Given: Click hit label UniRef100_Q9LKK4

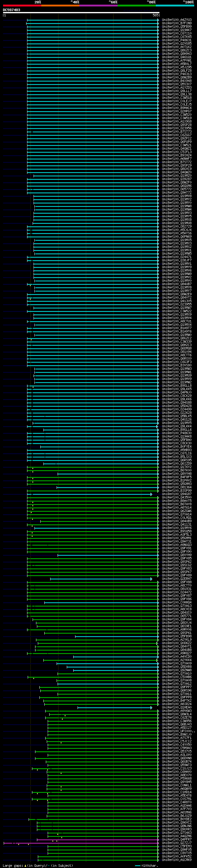Looking at the screenshot, I should (x=177, y=426).
